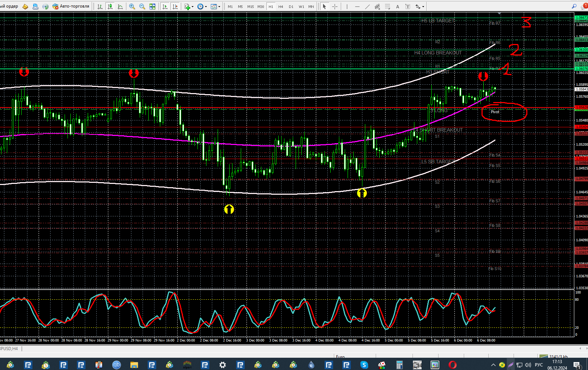Open the Windows notification center
This screenshot has height=370, width=588.
577,365
